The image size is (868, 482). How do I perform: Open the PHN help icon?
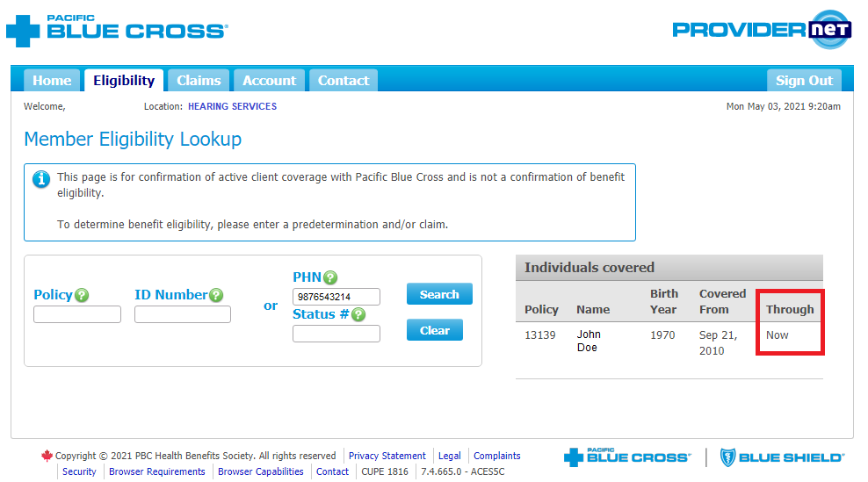pos(330,277)
